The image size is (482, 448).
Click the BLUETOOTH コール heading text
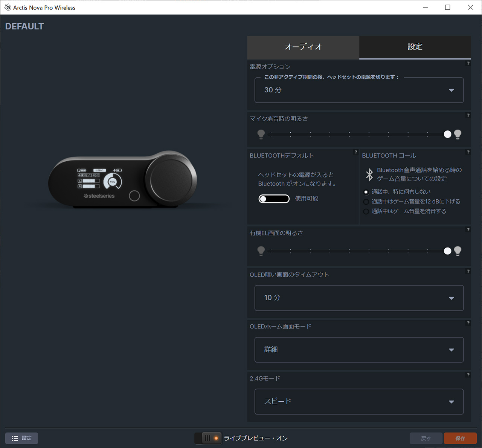pyautogui.click(x=389, y=156)
